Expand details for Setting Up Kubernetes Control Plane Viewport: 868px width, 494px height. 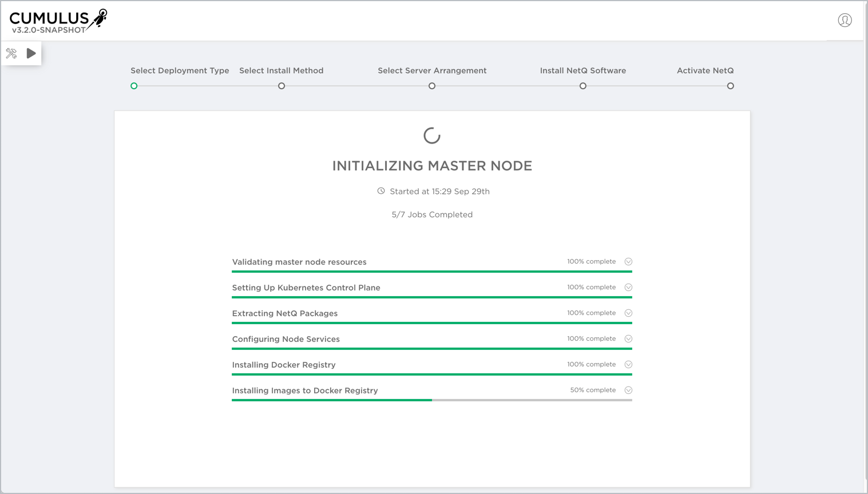click(628, 287)
